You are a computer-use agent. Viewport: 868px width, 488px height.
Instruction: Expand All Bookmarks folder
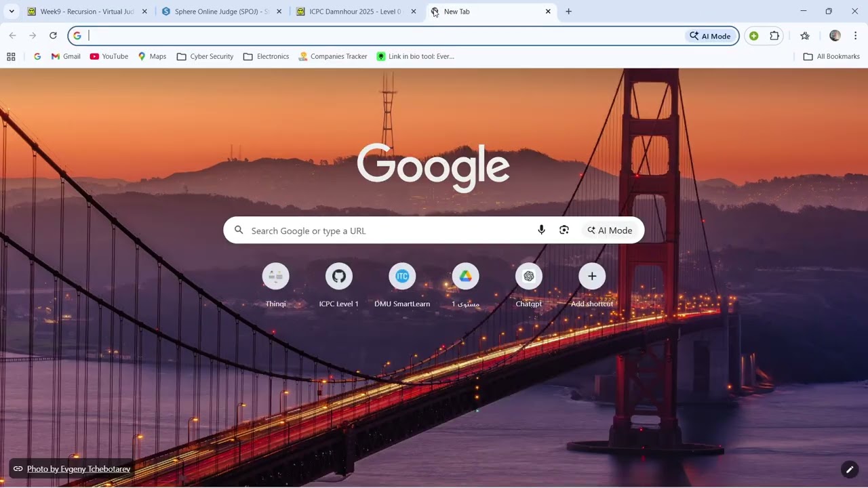coord(831,56)
